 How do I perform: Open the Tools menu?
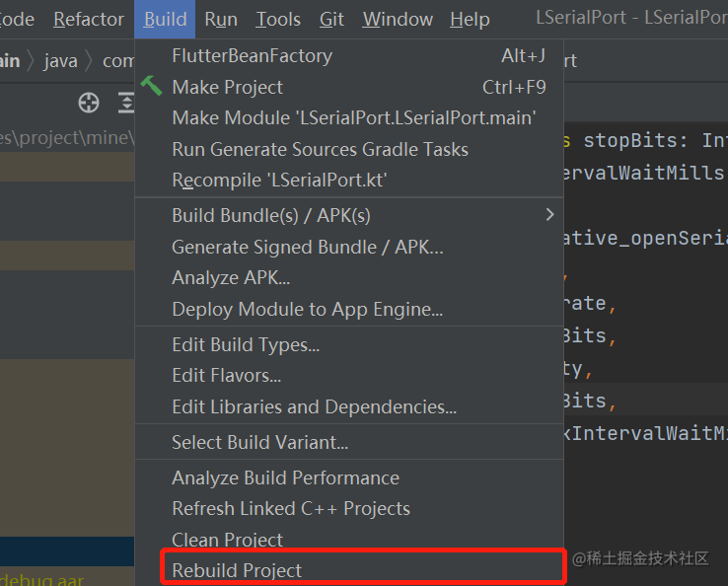[x=278, y=20]
